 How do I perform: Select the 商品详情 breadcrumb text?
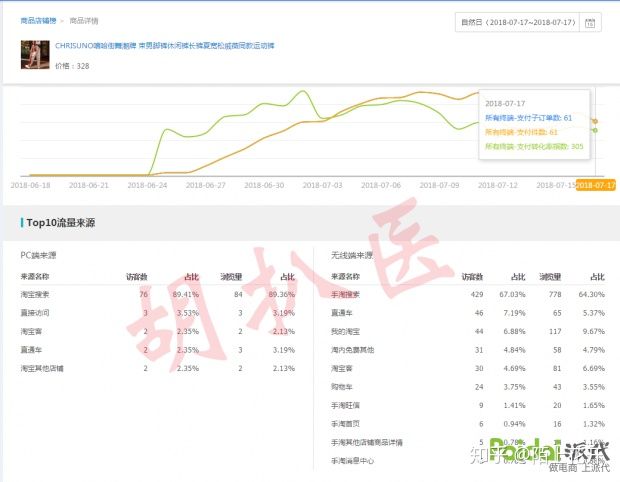(84, 21)
